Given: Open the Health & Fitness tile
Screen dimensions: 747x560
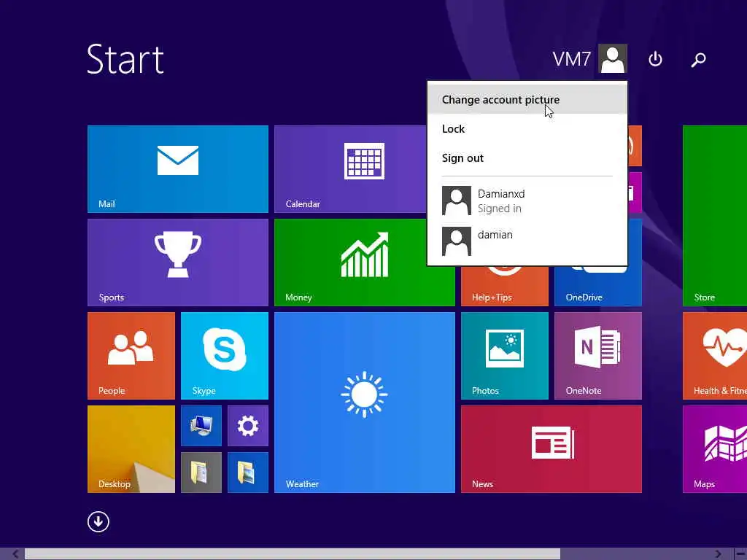Looking at the screenshot, I should (715, 356).
